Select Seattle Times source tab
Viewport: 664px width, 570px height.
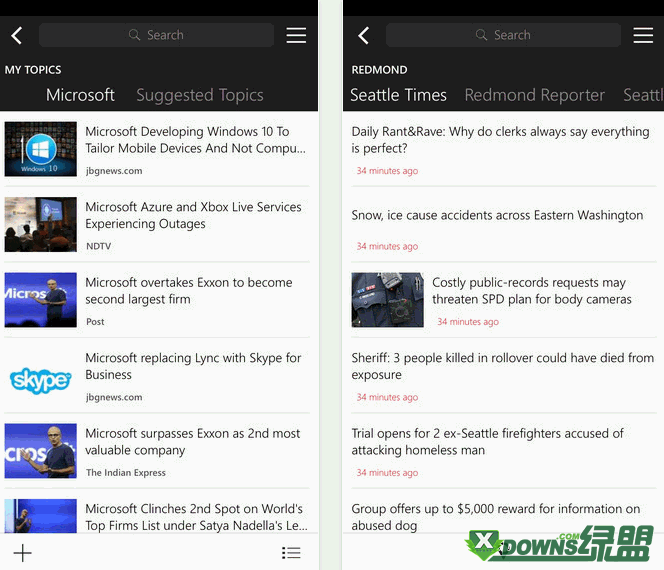398,95
